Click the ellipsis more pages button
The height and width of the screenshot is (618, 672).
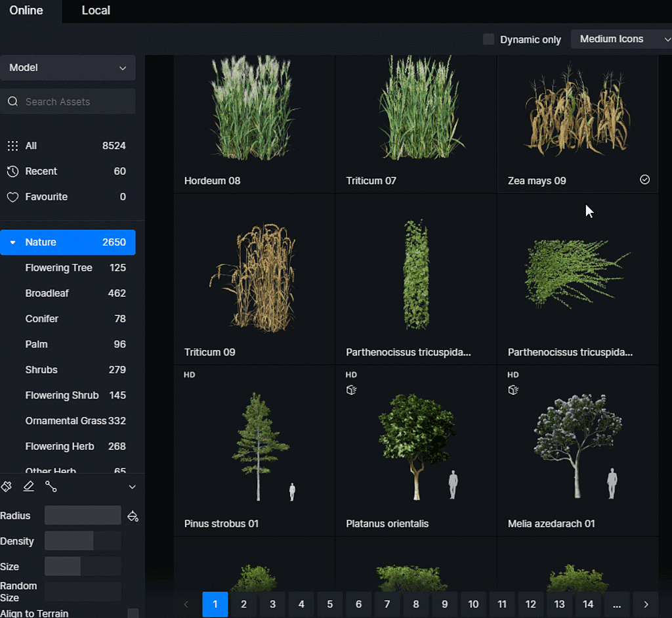(617, 604)
